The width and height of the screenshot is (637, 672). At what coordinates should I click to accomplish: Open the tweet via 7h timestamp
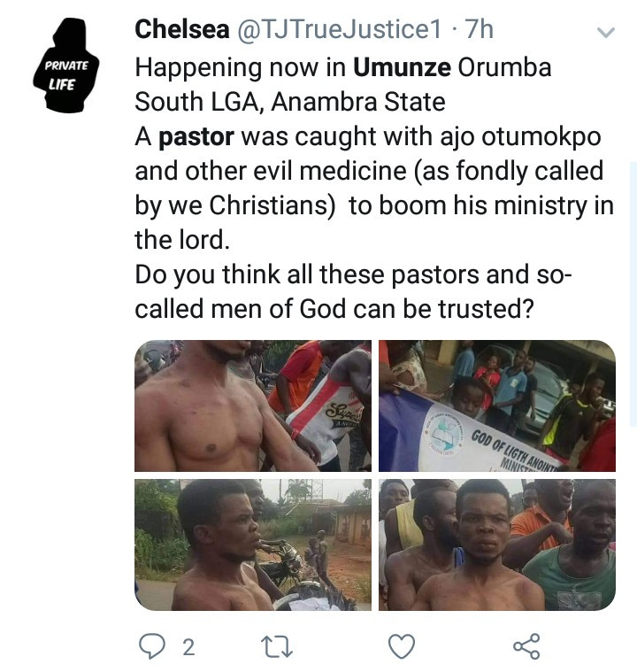coord(479,29)
